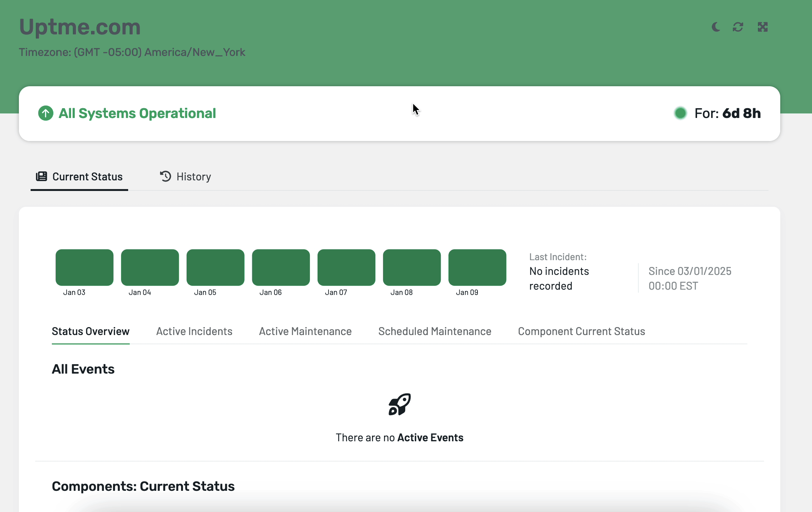Click the Timezone America/New_York text
The image size is (812, 512).
[132, 52]
